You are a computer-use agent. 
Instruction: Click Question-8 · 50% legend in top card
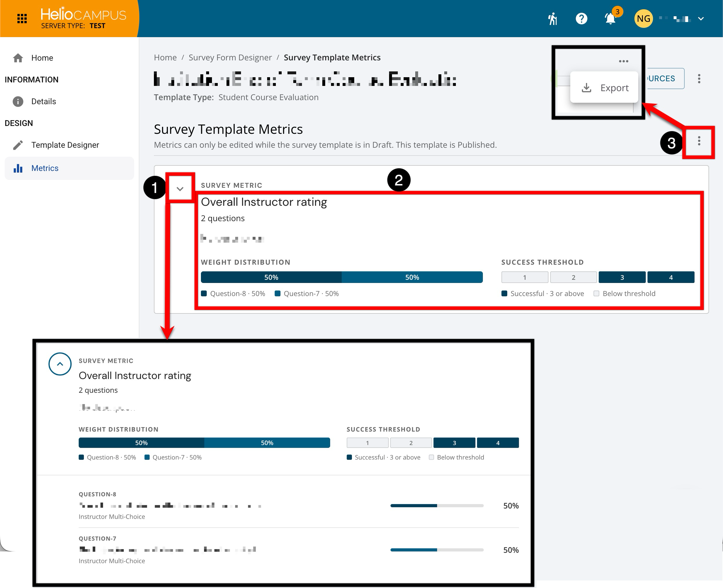tap(233, 294)
